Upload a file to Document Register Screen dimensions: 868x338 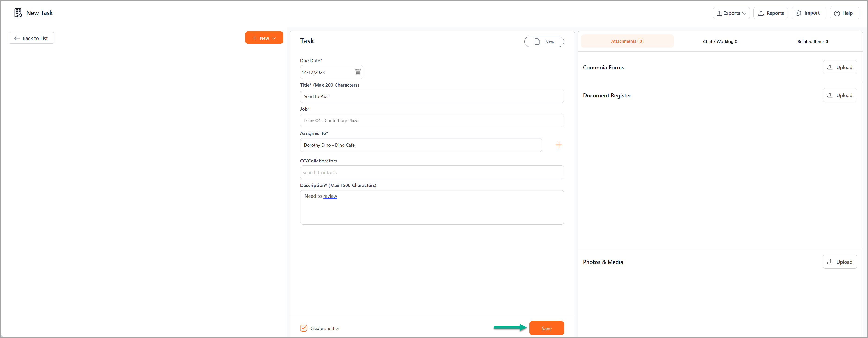(839, 95)
